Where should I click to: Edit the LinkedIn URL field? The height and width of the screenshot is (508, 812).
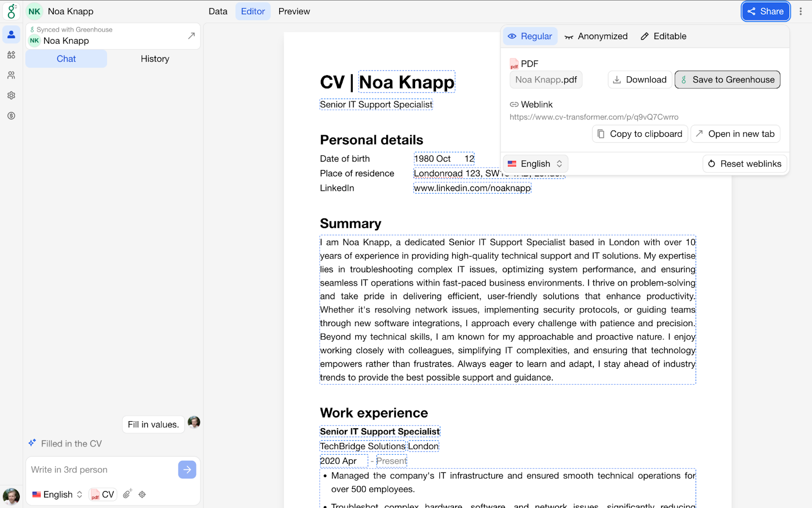[472, 188]
